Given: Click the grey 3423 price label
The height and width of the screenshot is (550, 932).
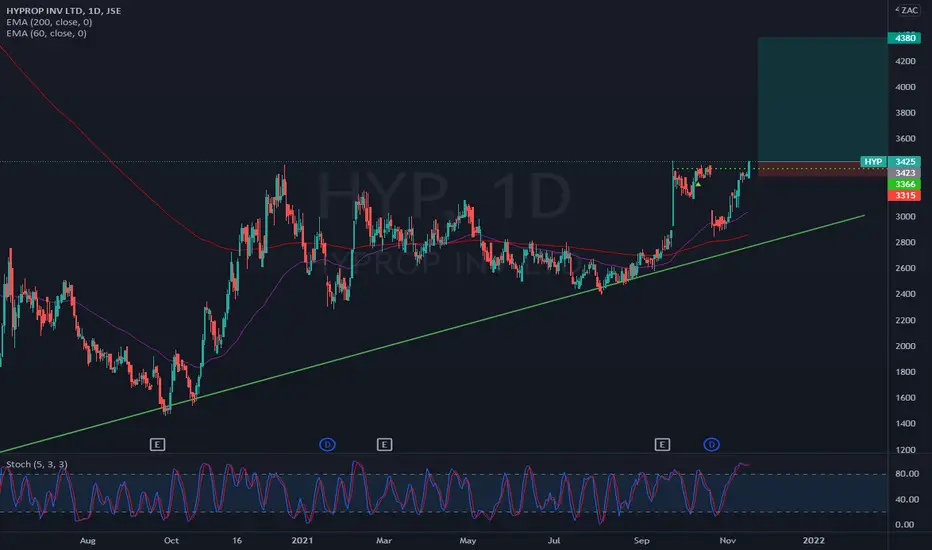Looking at the screenshot, I should coord(905,173).
